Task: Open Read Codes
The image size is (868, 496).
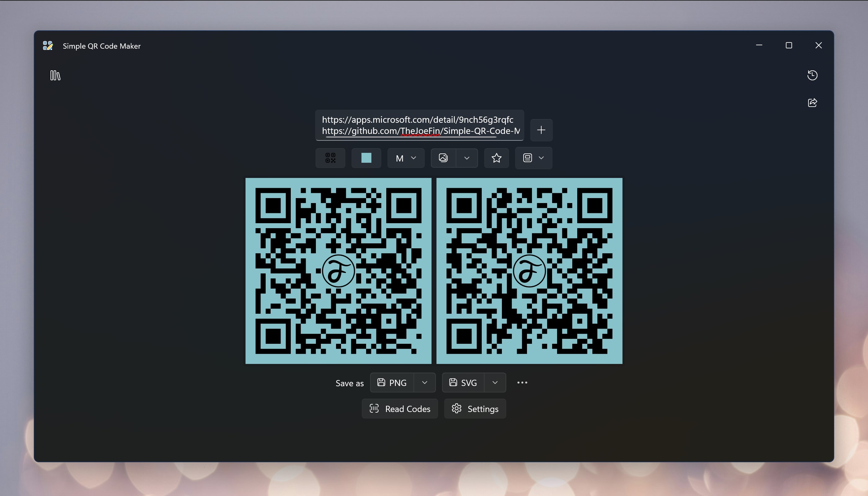Action: click(x=400, y=409)
